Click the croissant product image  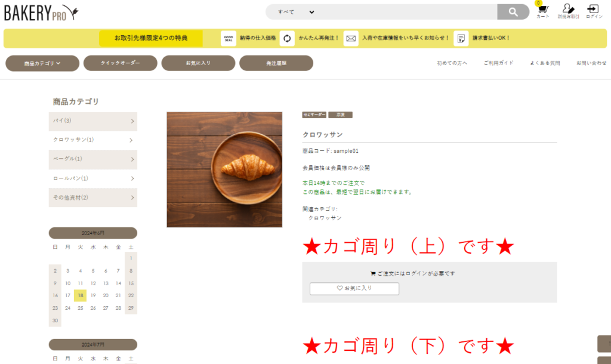click(224, 169)
